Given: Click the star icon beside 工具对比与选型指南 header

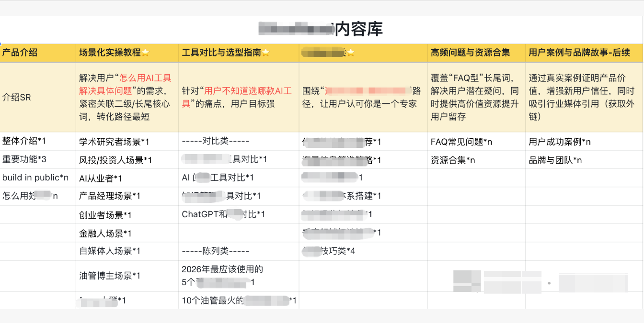Looking at the screenshot, I should tap(266, 53).
